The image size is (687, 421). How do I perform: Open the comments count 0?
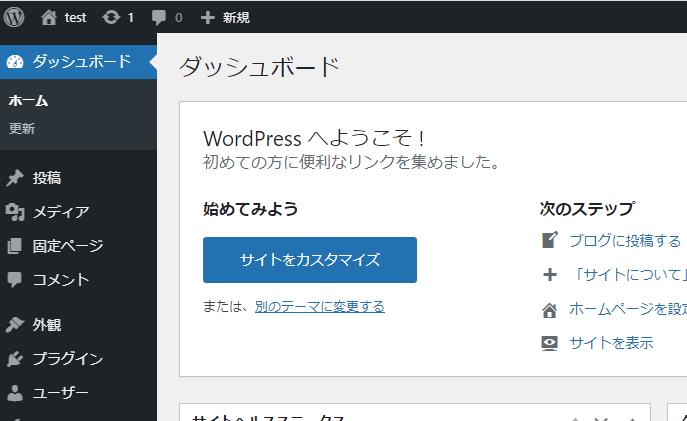click(178, 18)
